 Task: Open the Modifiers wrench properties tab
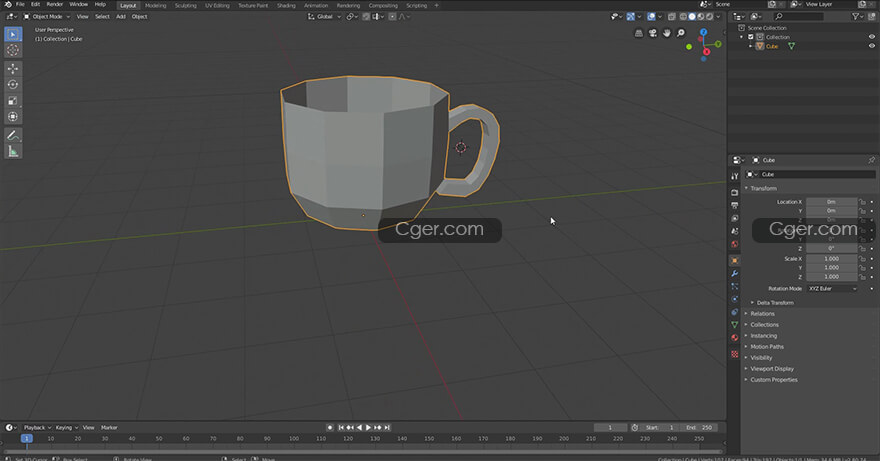(x=735, y=273)
